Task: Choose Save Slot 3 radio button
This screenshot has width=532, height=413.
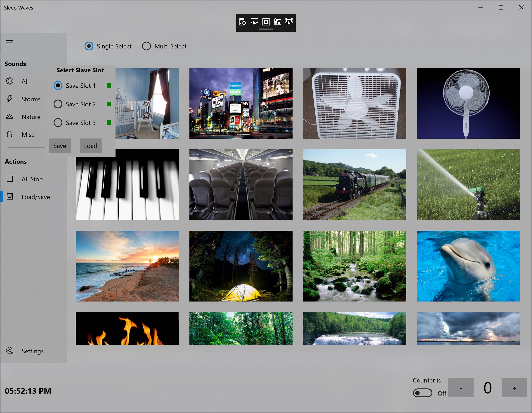Action: (x=58, y=123)
